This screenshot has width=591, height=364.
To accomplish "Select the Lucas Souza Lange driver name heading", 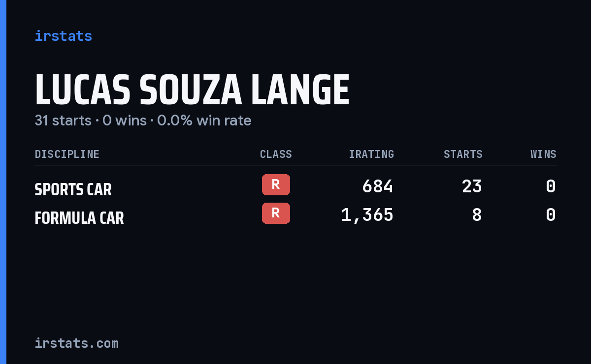I will coord(192,90).
